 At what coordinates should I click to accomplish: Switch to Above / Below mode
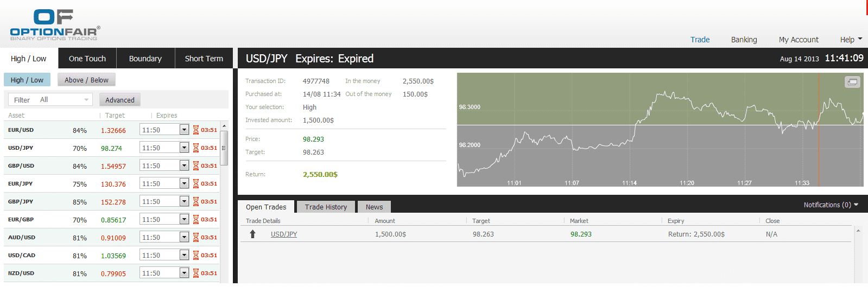click(x=86, y=80)
